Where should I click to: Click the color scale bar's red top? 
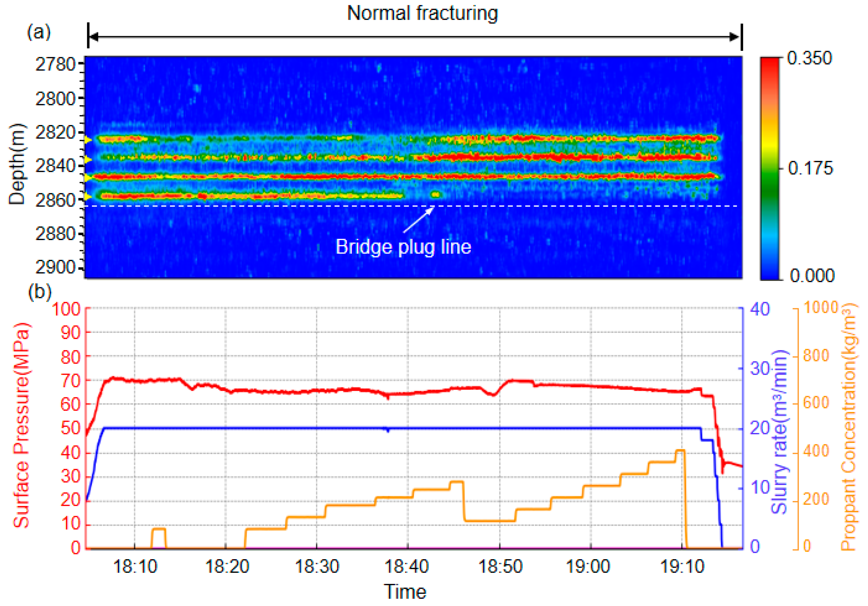[770, 64]
